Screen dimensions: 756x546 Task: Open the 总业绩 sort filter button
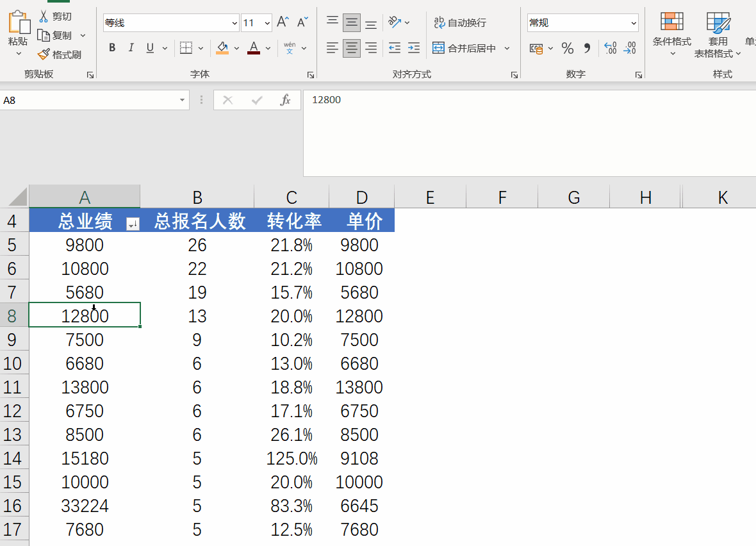click(x=133, y=223)
